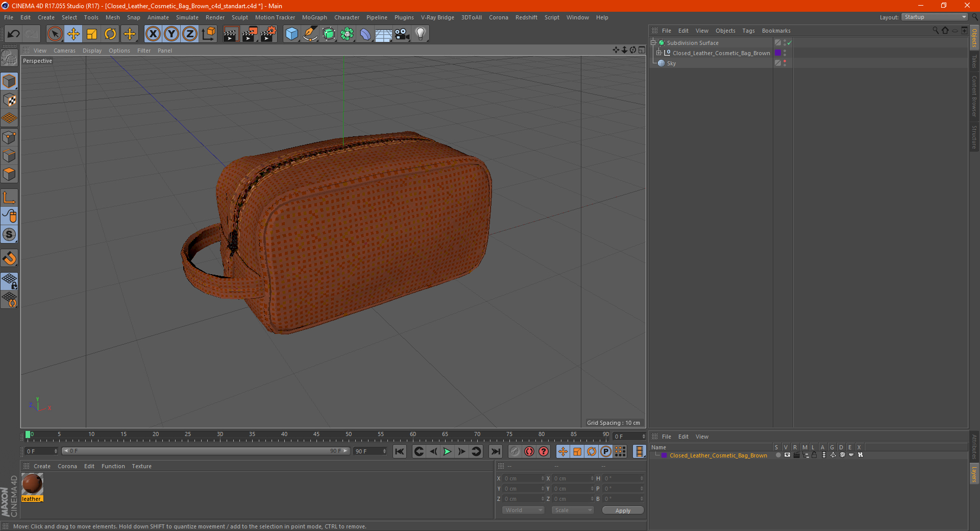980x531 pixels.
Task: Toggle layer solo dot in Layers panel
Action: 778,455
